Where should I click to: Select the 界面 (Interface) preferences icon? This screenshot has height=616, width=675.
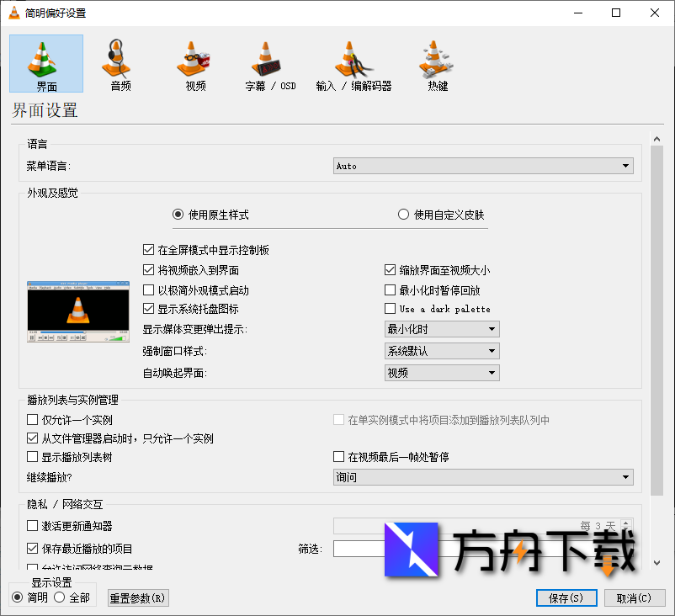point(45,63)
